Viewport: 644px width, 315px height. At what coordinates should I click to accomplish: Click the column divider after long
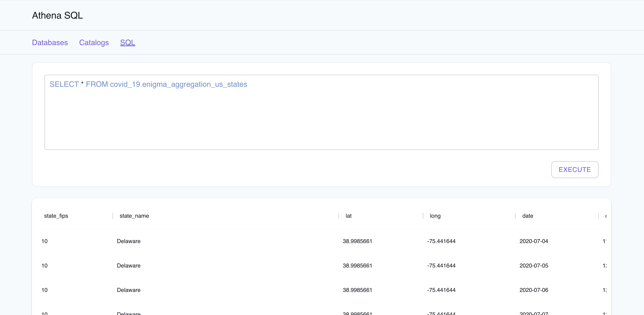click(515, 216)
